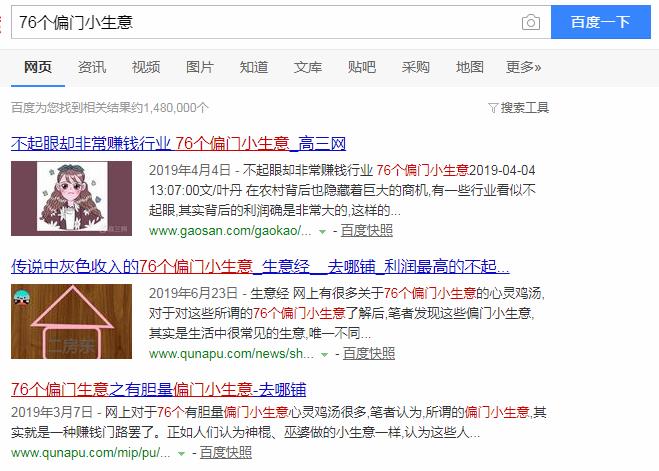659x471 pixels.
Task: Expand dropdown arrow next to gaosan.com URL
Action: (322, 232)
